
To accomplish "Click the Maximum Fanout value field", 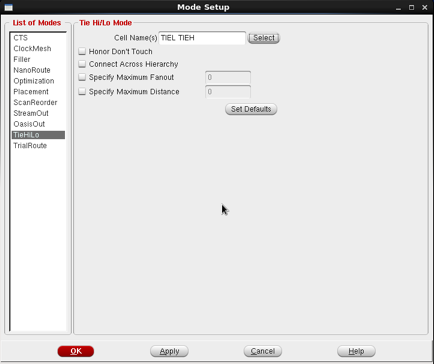I will click(x=228, y=77).
